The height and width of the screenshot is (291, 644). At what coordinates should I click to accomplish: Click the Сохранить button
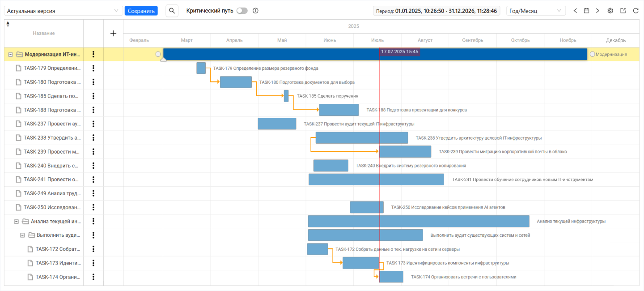coord(141,11)
